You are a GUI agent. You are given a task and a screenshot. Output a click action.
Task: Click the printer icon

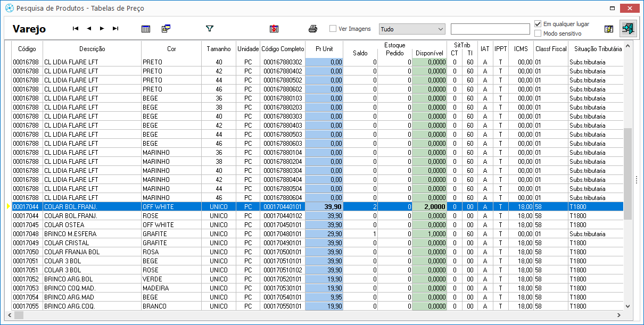[x=313, y=29]
